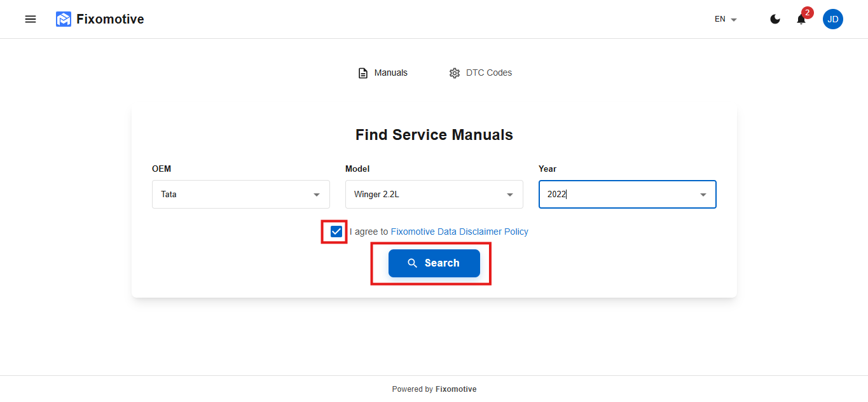Switch to the DTC Codes tab
Screen dimensions: 868x402
coord(488,73)
